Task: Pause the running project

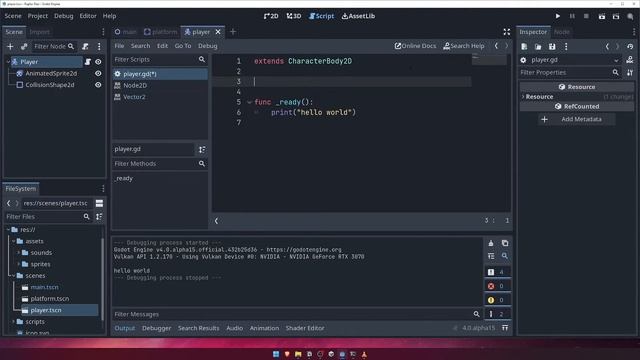Action: coord(572,16)
